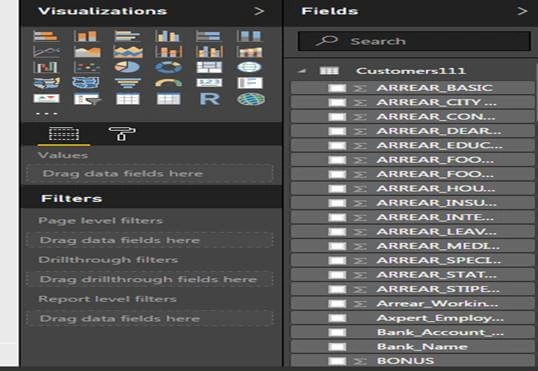Check the Bank_Name field checkbox
Screen dimensions: 538x371
(x=337, y=347)
